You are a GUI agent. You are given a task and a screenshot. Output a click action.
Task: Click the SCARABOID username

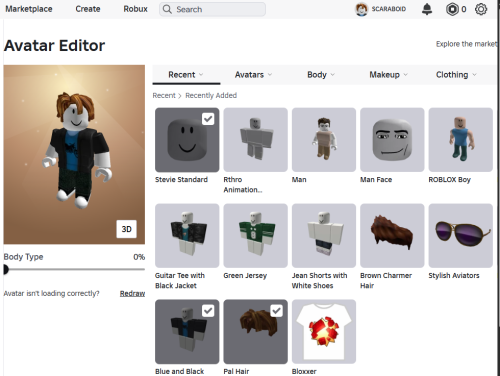coord(389,9)
